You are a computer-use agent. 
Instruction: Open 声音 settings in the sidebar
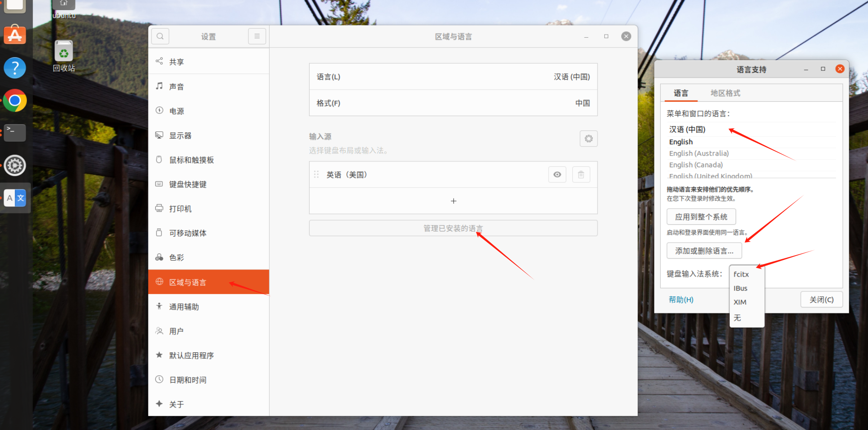pos(209,87)
